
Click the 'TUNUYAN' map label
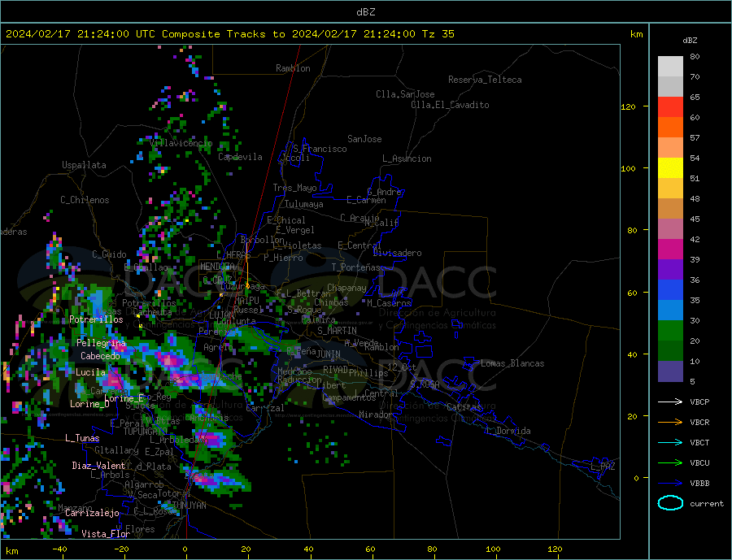point(189,506)
